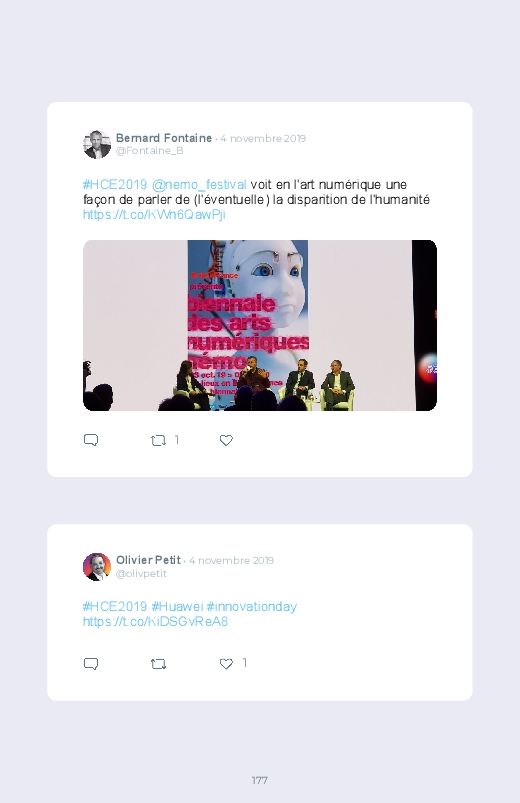Follow the https://t.co/KiDSGvReA8 link
The width and height of the screenshot is (520, 803).
[155, 621]
